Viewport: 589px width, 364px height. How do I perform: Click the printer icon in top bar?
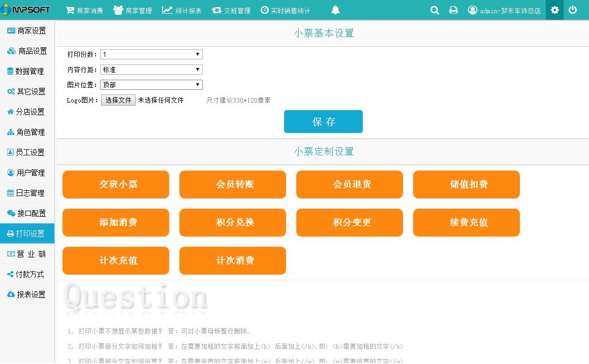click(453, 10)
